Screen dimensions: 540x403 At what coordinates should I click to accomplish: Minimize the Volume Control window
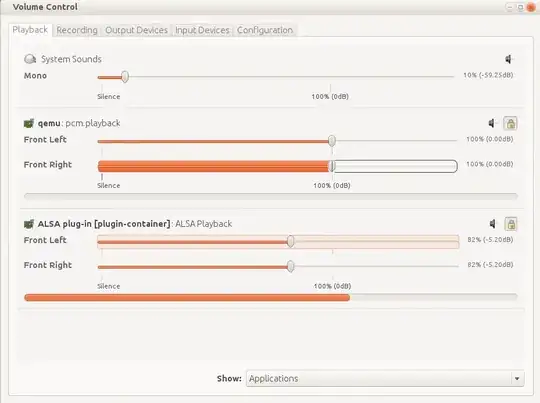(510, 7)
